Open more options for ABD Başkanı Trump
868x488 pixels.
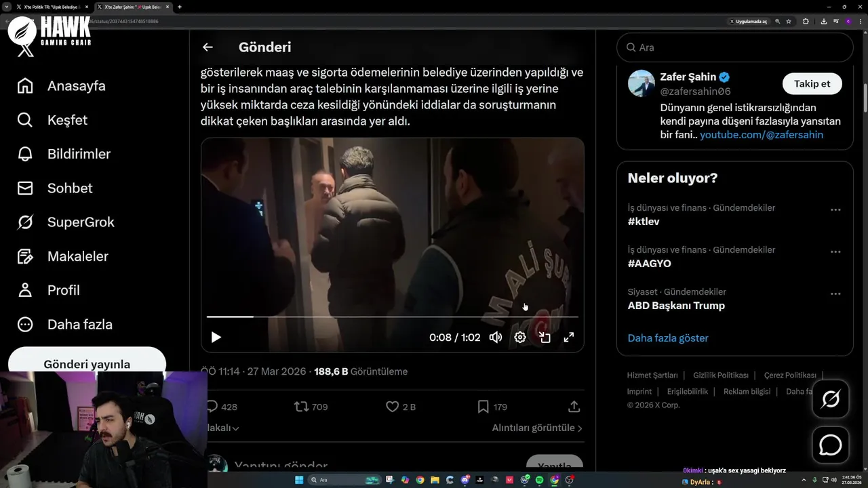[835, 294]
